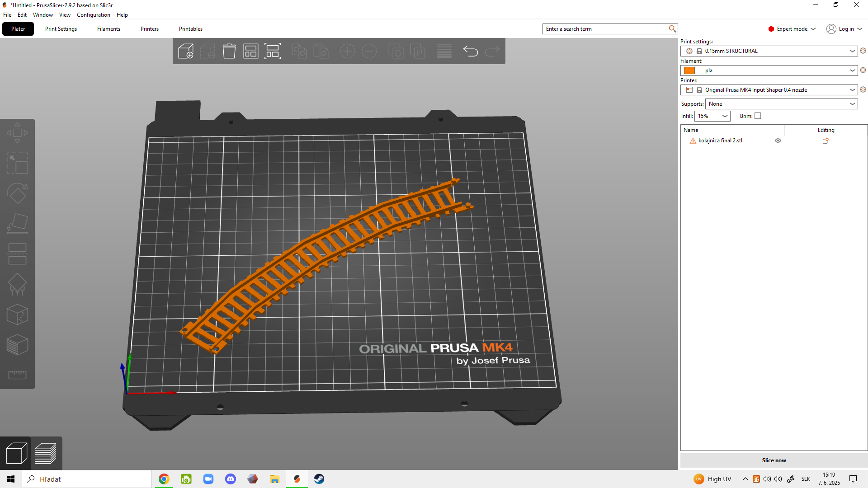868x488 pixels.
Task: Select the Rotate gizmo tool
Action: (17, 193)
